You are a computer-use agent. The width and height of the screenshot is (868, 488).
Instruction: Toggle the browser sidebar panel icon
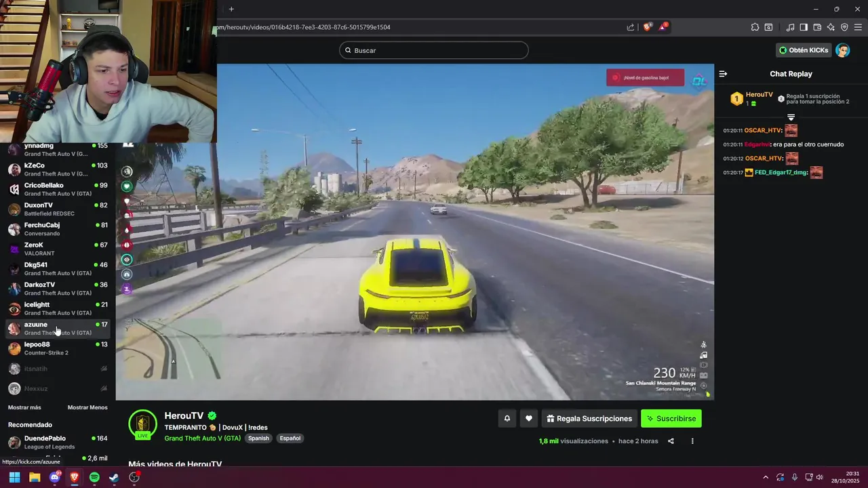pyautogui.click(x=804, y=27)
